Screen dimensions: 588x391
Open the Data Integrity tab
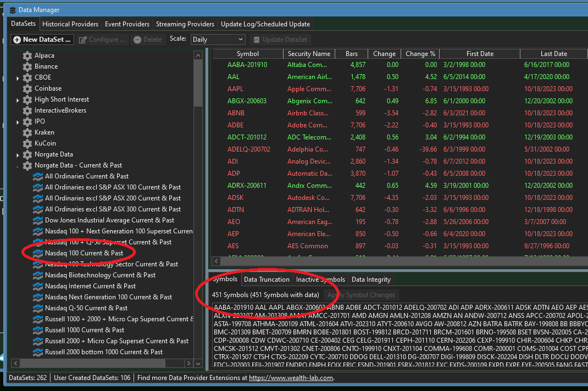pos(371,280)
